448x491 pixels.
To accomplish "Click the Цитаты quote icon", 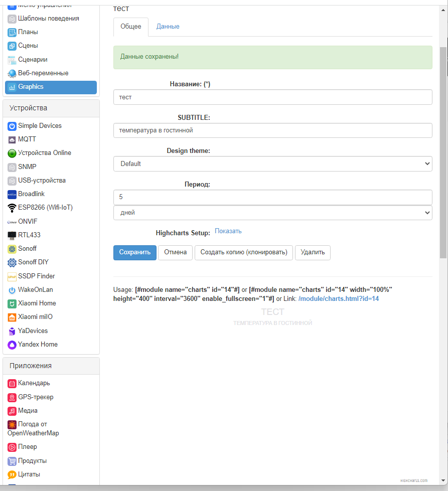I will click(12, 475).
